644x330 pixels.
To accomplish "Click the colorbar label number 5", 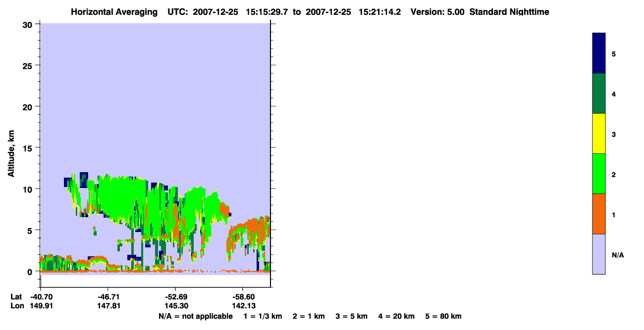I will point(614,54).
